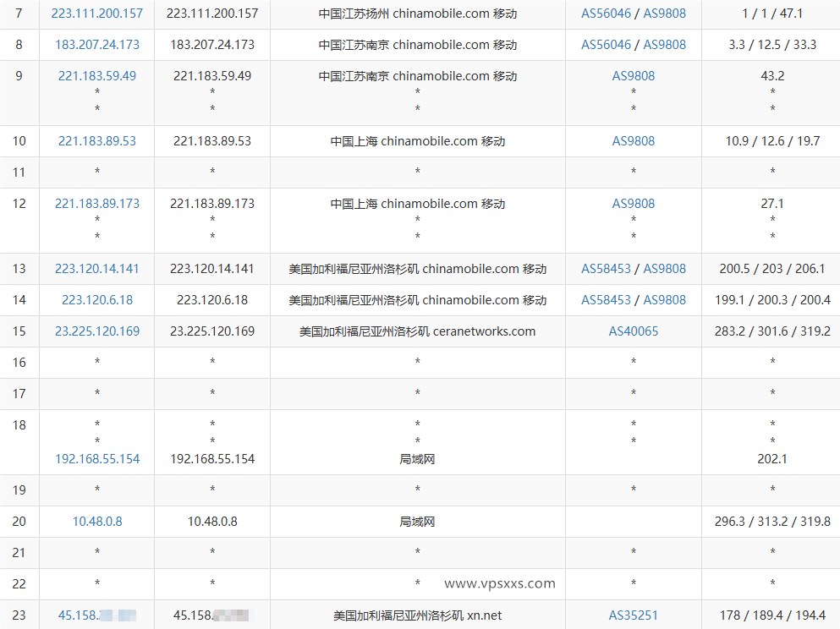Viewport: 840px width, 629px height.
Task: Open the blurred 45.158 IP link in hop 23
Action: [x=97, y=615]
